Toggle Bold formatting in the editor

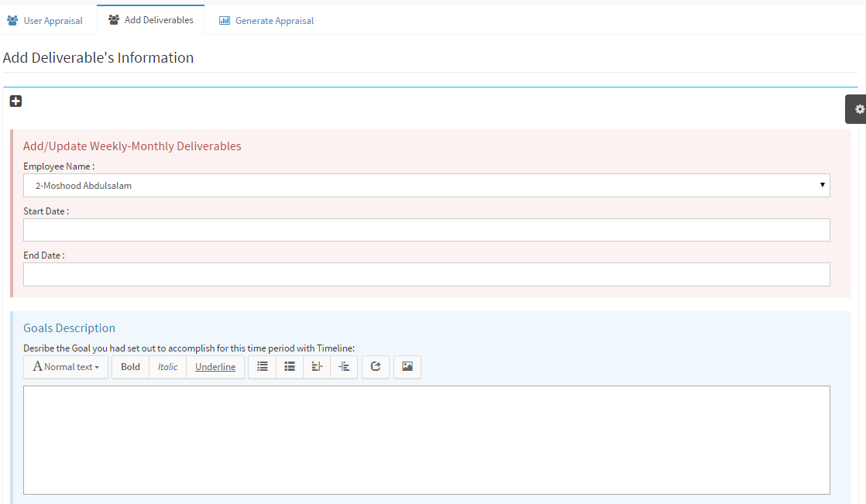(130, 367)
